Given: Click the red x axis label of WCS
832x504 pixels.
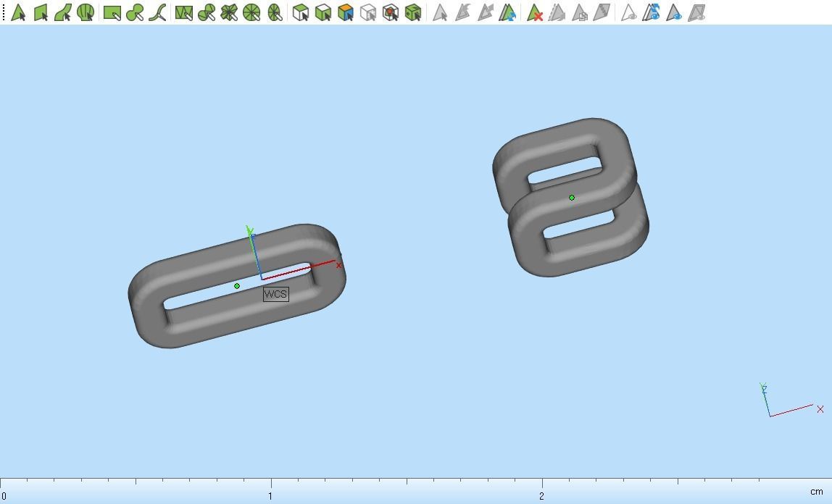Looking at the screenshot, I should pyautogui.click(x=339, y=266).
